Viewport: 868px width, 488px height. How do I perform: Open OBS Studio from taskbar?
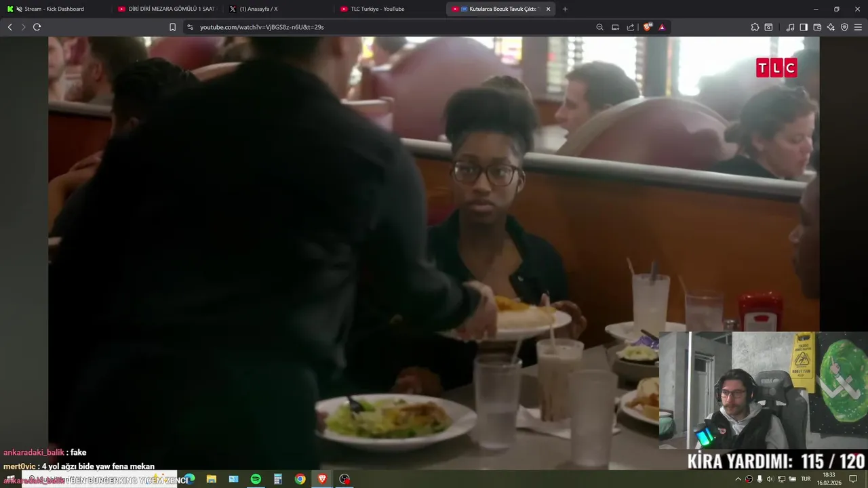(x=344, y=479)
